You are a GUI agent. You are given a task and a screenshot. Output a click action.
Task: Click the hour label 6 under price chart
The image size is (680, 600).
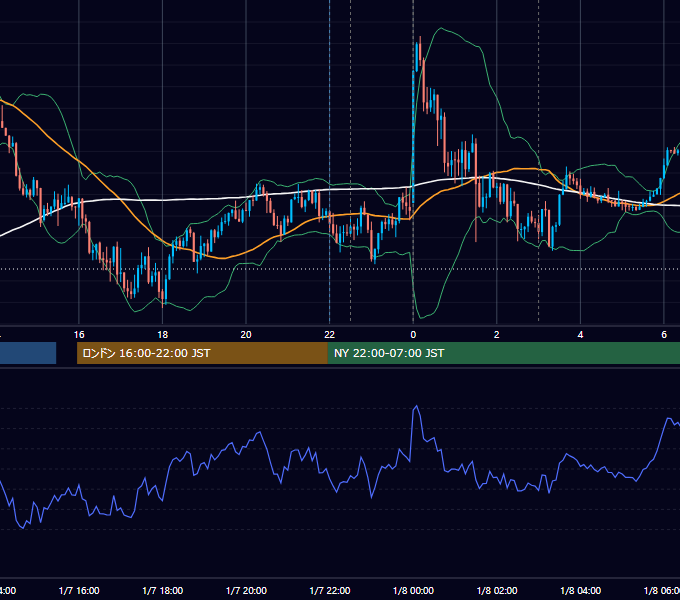click(664, 335)
